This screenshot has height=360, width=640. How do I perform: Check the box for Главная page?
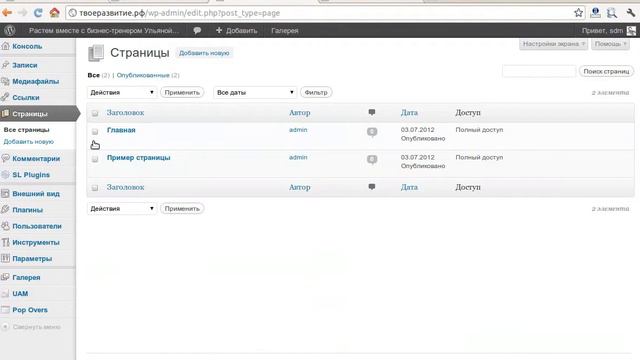95,131
